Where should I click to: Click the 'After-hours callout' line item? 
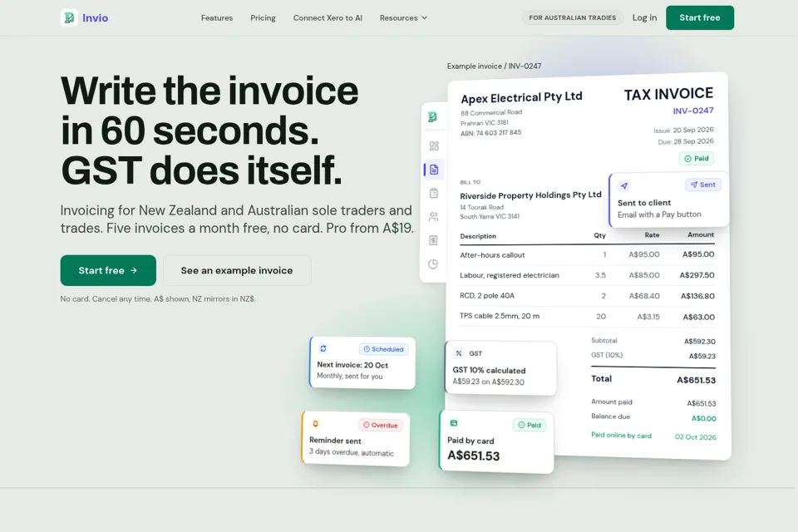click(x=587, y=254)
